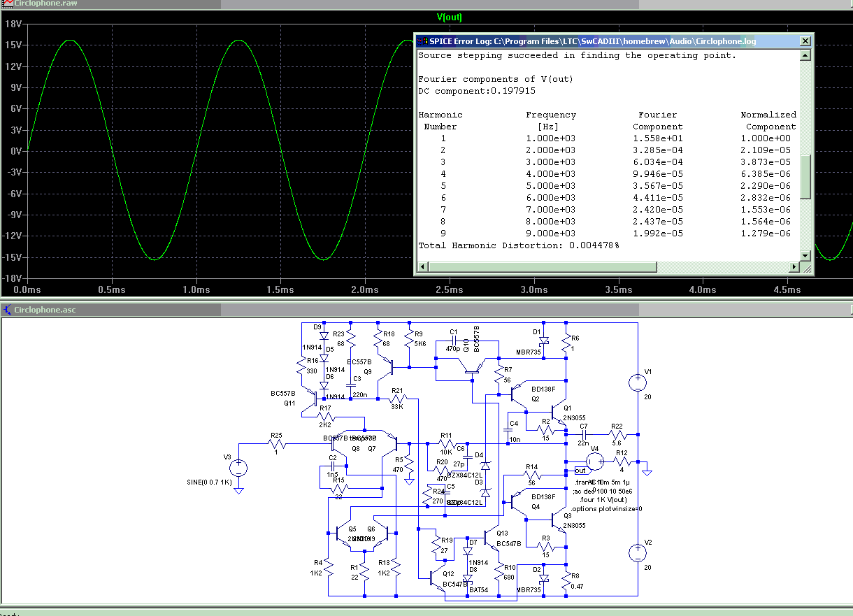Click the V(out) trace label
The height and width of the screenshot is (616, 853).
pyautogui.click(x=449, y=17)
